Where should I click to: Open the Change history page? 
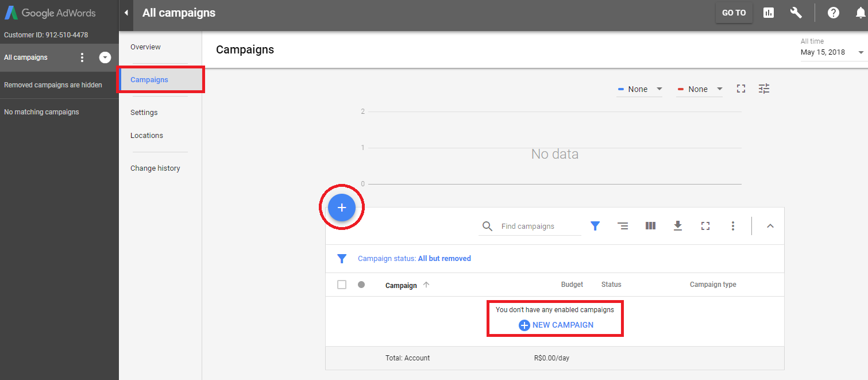pos(155,168)
